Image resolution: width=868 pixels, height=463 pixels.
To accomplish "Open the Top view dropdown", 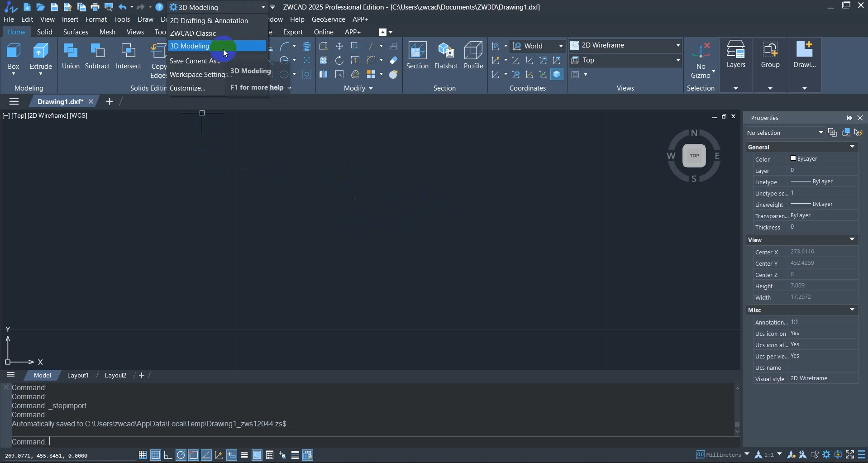I will tap(625, 60).
